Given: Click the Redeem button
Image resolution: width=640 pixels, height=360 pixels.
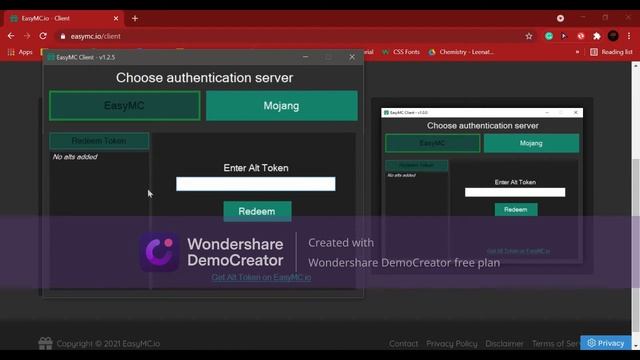Looking at the screenshot, I should click(257, 211).
